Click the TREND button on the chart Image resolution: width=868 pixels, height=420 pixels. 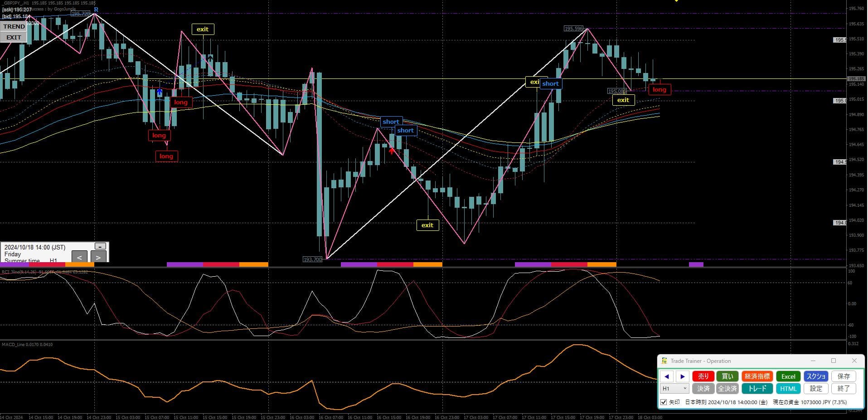point(14,27)
